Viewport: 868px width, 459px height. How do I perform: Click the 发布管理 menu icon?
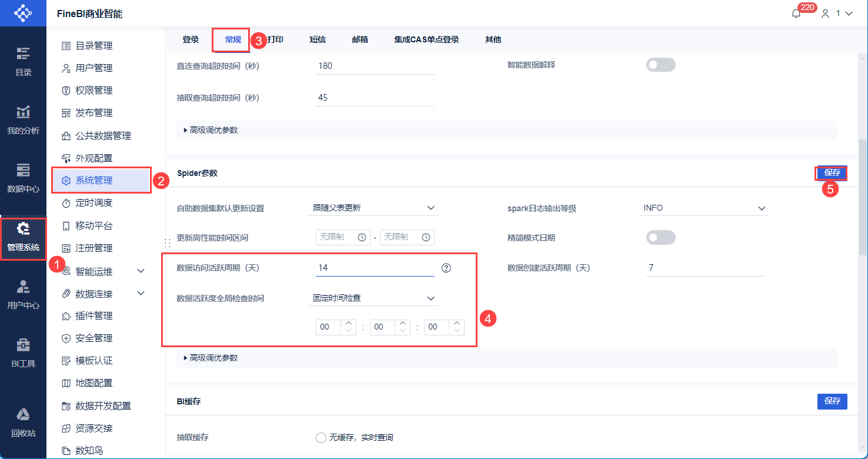click(x=66, y=113)
